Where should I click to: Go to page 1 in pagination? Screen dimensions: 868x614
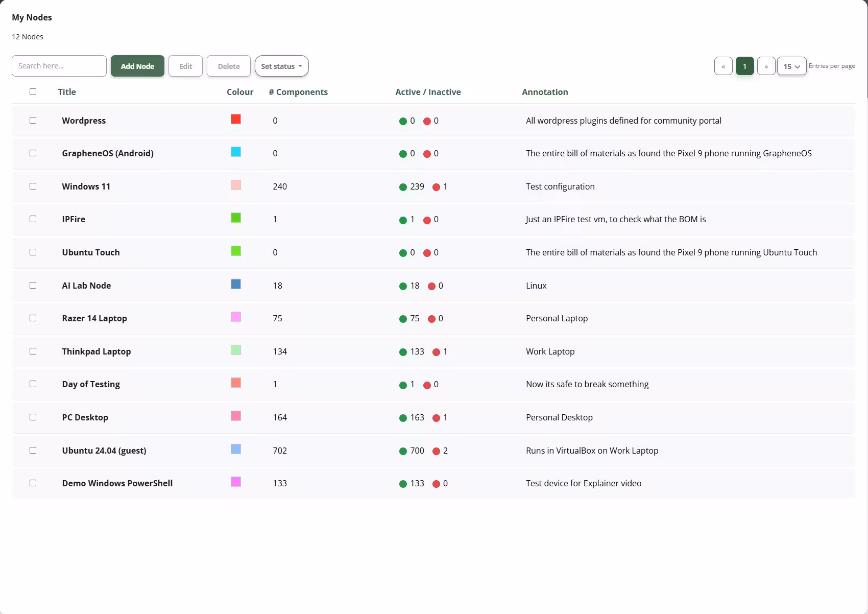[744, 66]
